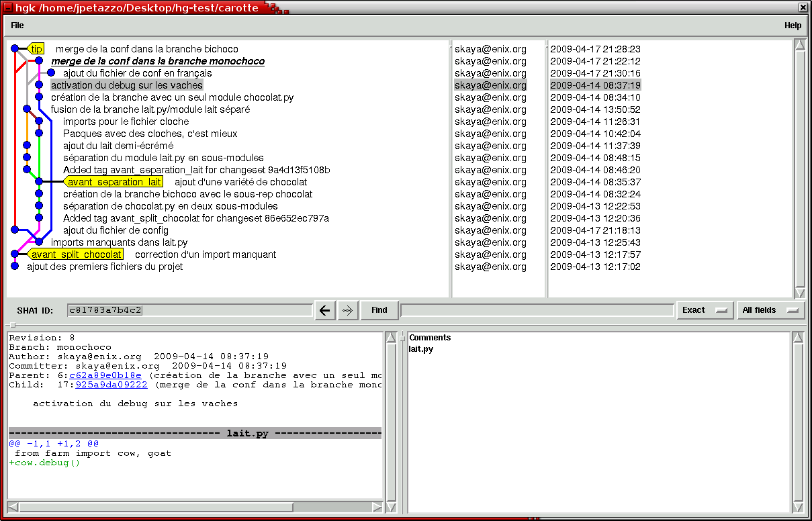Click the Find search text field
Image resolution: width=812 pixels, height=521 pixels.
coord(537,310)
